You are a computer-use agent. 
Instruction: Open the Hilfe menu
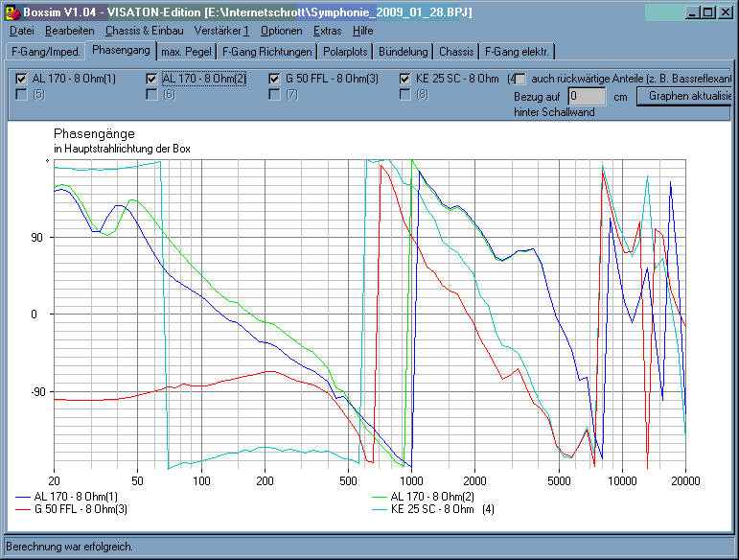pyautogui.click(x=363, y=31)
